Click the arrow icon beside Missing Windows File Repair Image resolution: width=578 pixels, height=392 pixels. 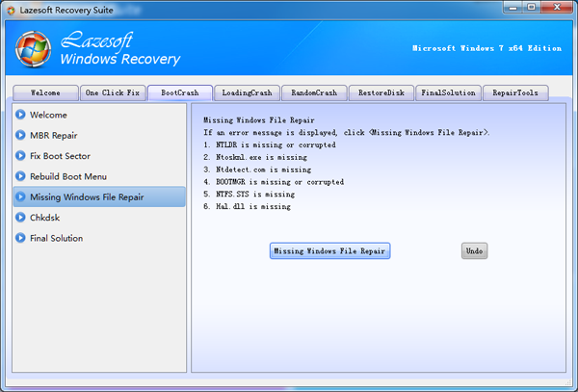pos(20,196)
